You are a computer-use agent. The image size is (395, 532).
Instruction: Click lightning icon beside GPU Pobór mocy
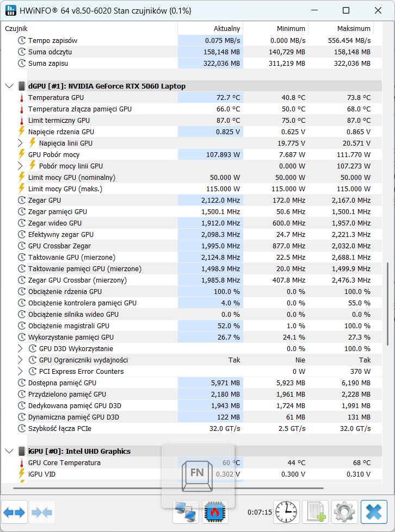[x=22, y=154]
